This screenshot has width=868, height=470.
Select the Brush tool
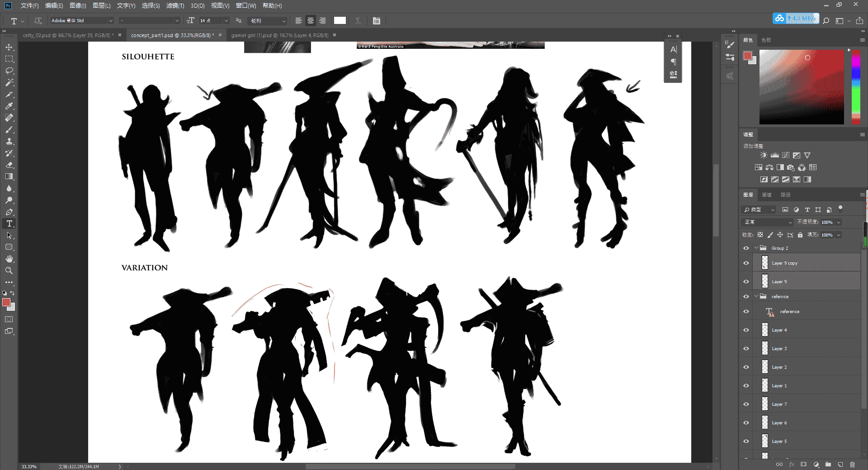[x=9, y=129]
